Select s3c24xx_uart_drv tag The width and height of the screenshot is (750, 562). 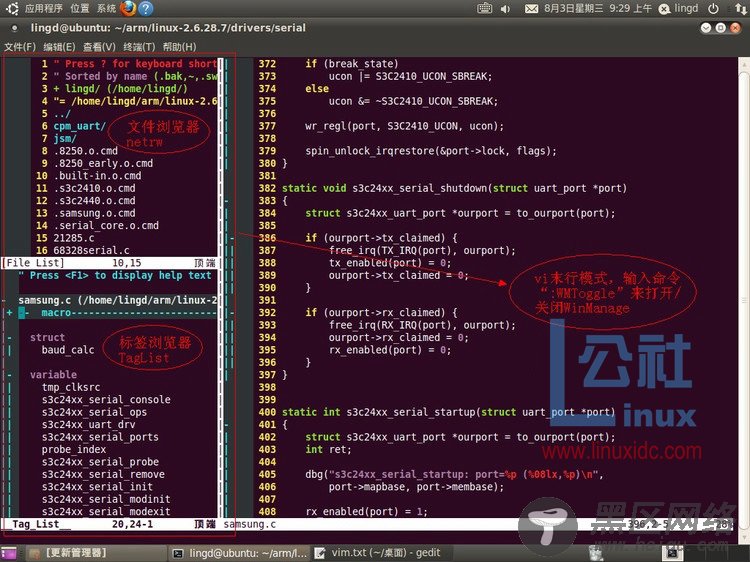tap(88, 425)
